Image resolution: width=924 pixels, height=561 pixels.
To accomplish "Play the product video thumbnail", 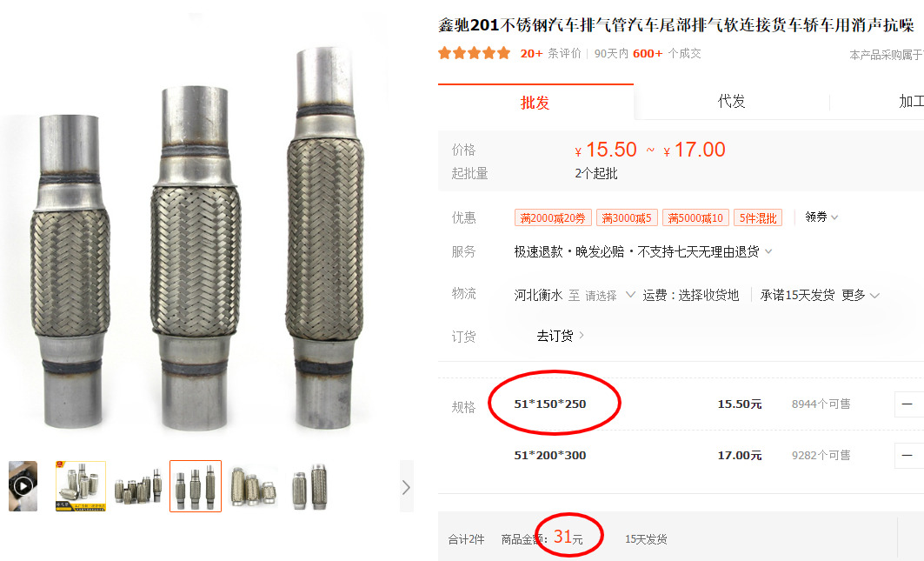I will click(x=23, y=486).
